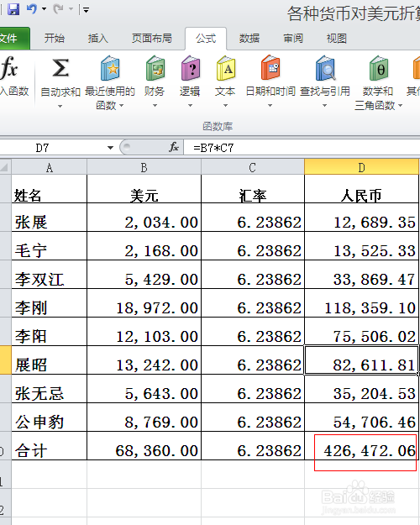The width and height of the screenshot is (420, 525).
Task: Click the cell containing 展昭
Action: pyautogui.click(x=50, y=360)
